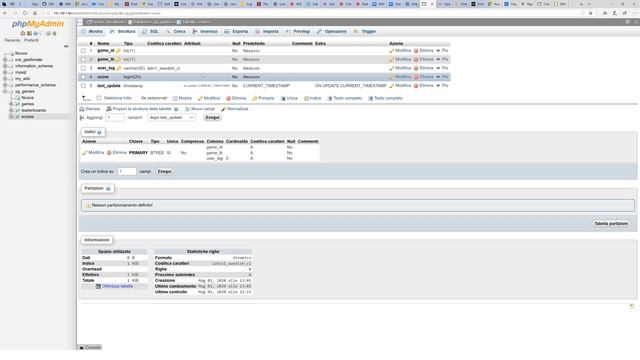Image resolution: width=640 pixels, height=360 pixels.
Task: Click pencil Modifica icon in PRIMARY index row
Action: 85,153
